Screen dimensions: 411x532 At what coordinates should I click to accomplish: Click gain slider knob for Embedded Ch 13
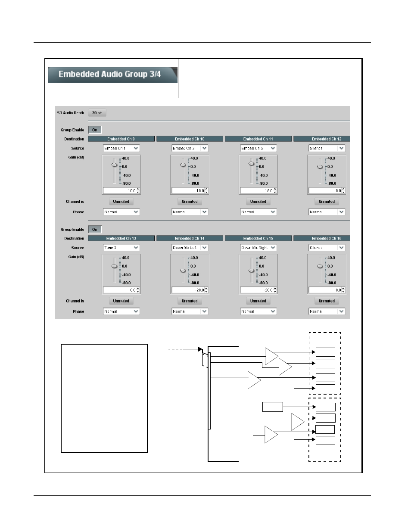[115, 266]
